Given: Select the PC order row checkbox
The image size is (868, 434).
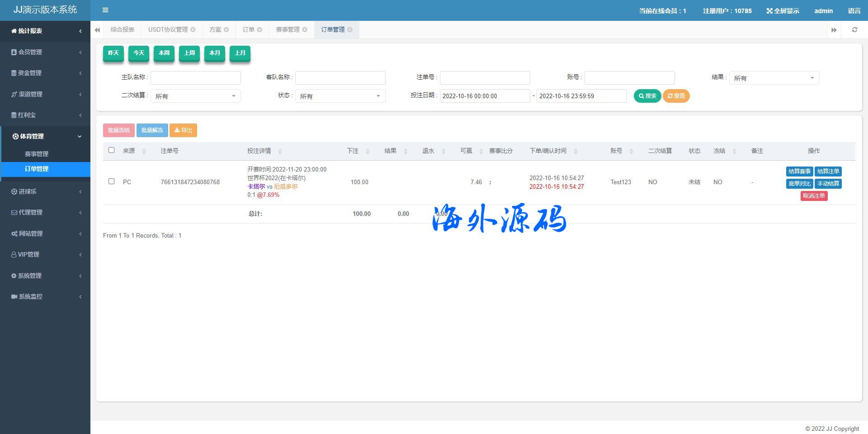Looking at the screenshot, I should pos(112,181).
